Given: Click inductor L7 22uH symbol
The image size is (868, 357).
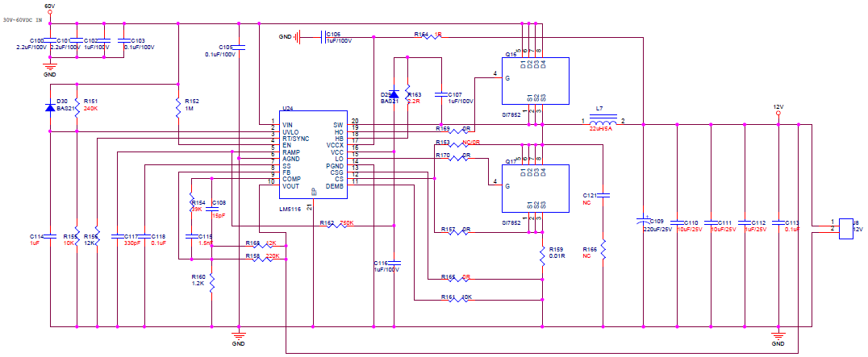Looking at the screenshot, I should [603, 122].
